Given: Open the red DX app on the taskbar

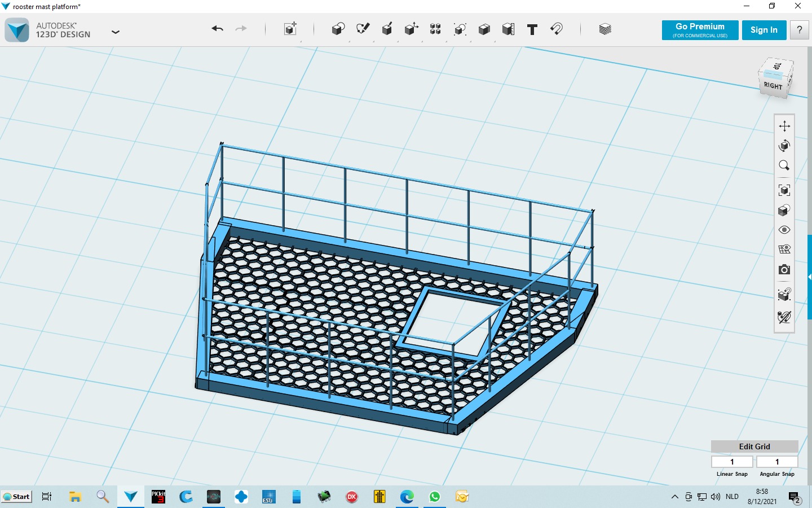Looking at the screenshot, I should [x=352, y=497].
